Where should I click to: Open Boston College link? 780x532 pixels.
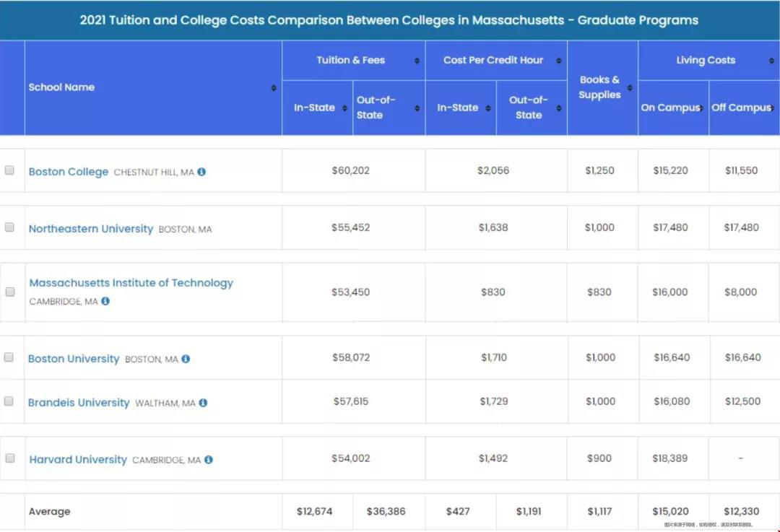coord(69,172)
